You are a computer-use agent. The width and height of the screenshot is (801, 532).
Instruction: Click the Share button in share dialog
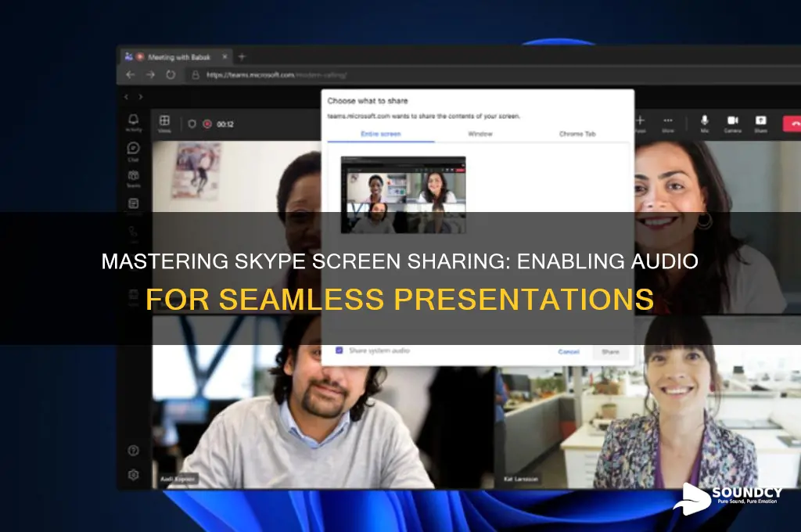click(610, 351)
